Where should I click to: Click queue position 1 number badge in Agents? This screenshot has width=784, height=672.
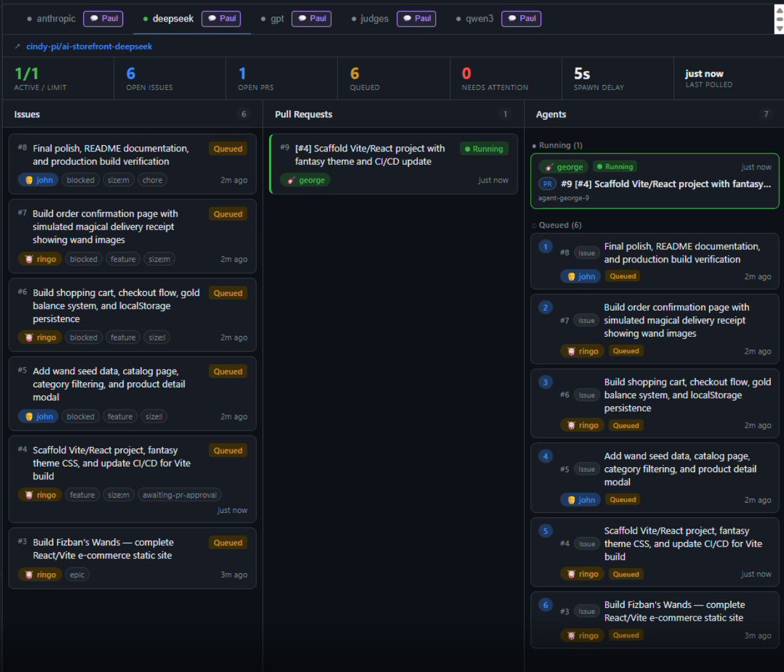(x=546, y=246)
